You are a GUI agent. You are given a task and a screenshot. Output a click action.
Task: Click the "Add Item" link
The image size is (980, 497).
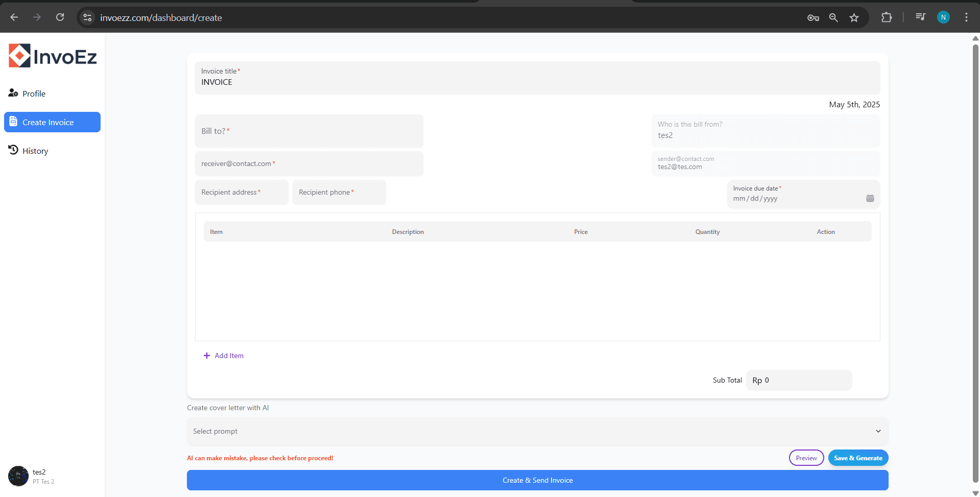pos(223,355)
